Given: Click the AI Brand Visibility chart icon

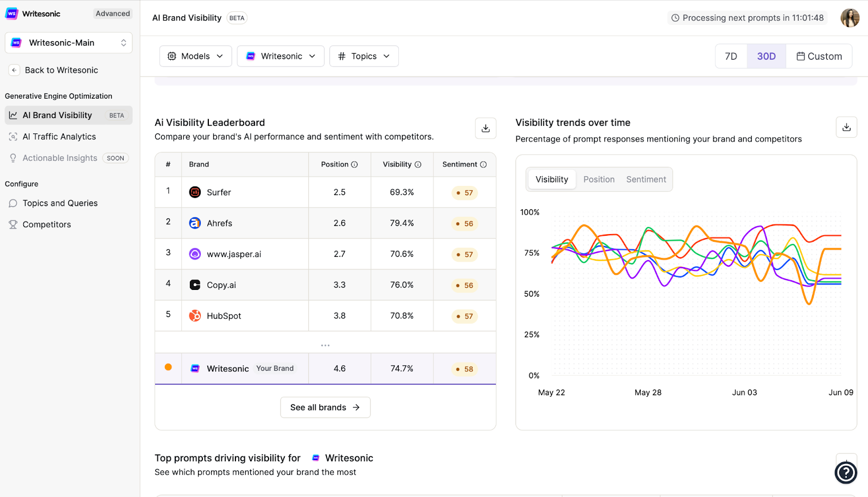Looking at the screenshot, I should coord(13,115).
